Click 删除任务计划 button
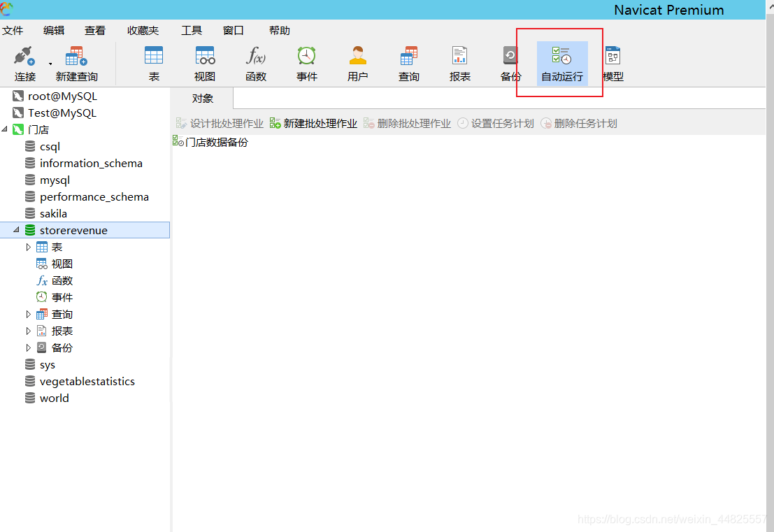 579,123
